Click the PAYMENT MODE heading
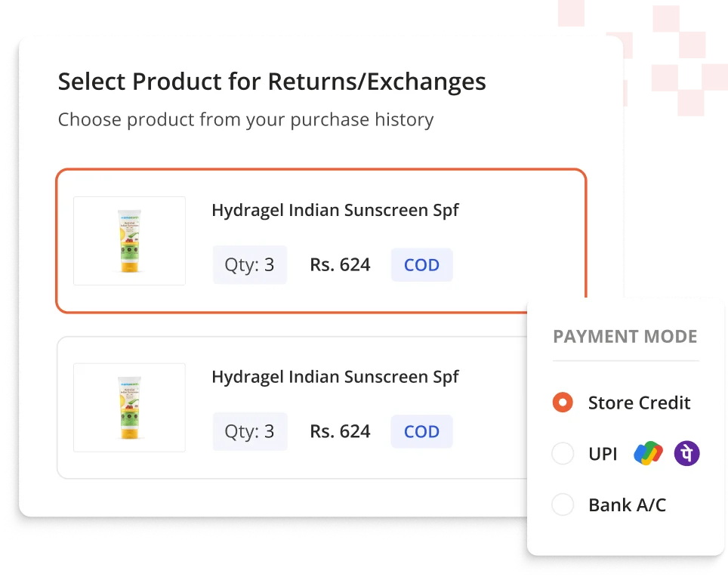Viewport: 728px width, 580px height. coord(625,337)
